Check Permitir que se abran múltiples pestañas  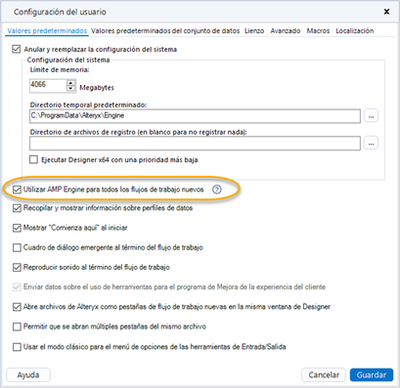click(17, 327)
